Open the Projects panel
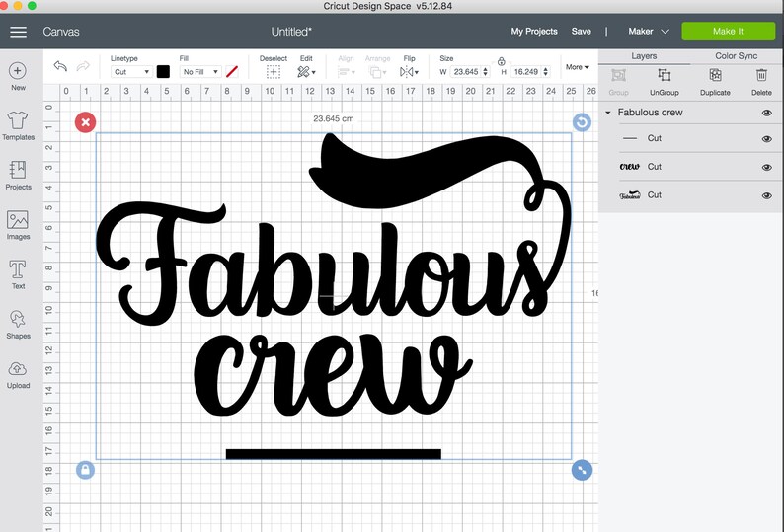784x532 pixels. (x=18, y=176)
